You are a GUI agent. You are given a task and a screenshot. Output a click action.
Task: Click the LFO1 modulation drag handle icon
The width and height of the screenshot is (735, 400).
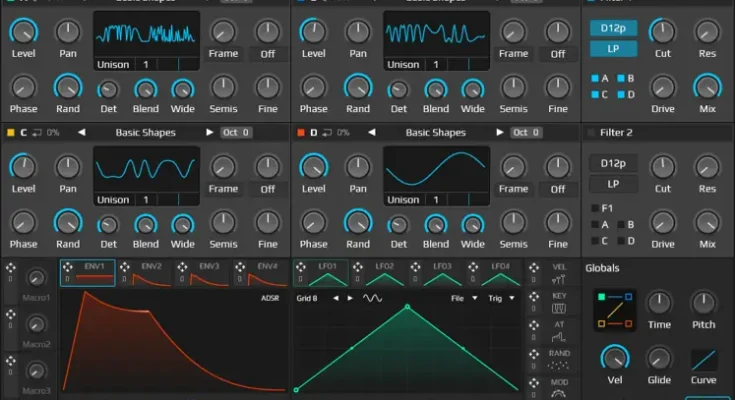click(300, 267)
